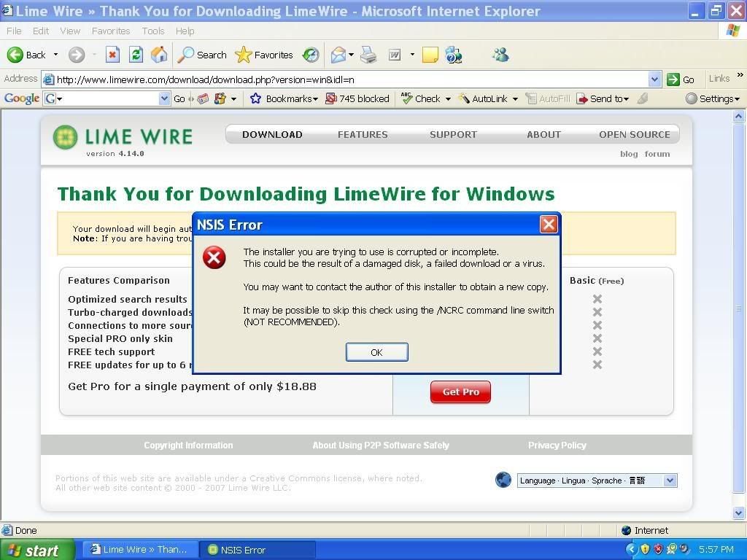Screen dimensions: 747x560
Task: Switch to the Lime Wire taskbar button
Action: tap(141, 550)
